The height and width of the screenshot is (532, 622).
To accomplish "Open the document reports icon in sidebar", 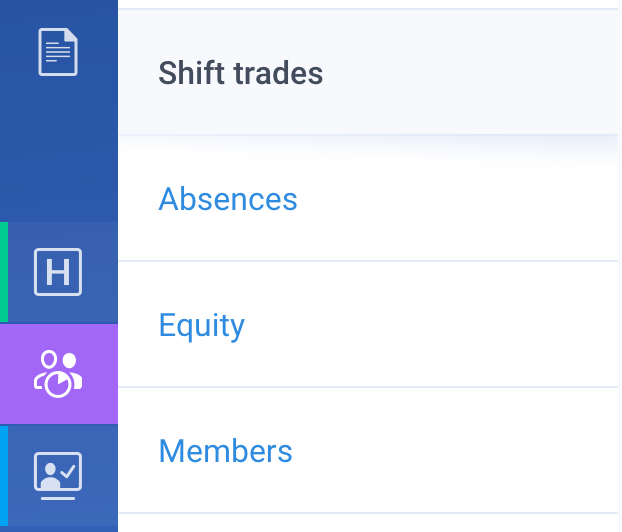I will coord(58,52).
